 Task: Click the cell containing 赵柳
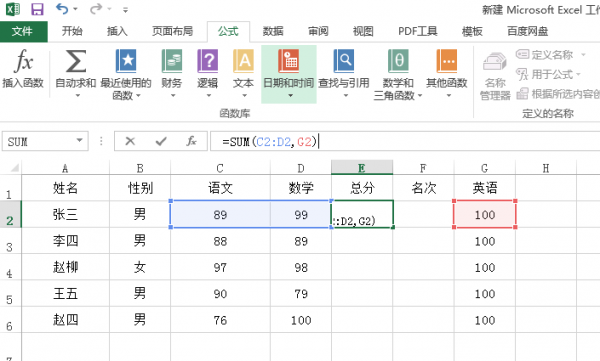tap(65, 267)
